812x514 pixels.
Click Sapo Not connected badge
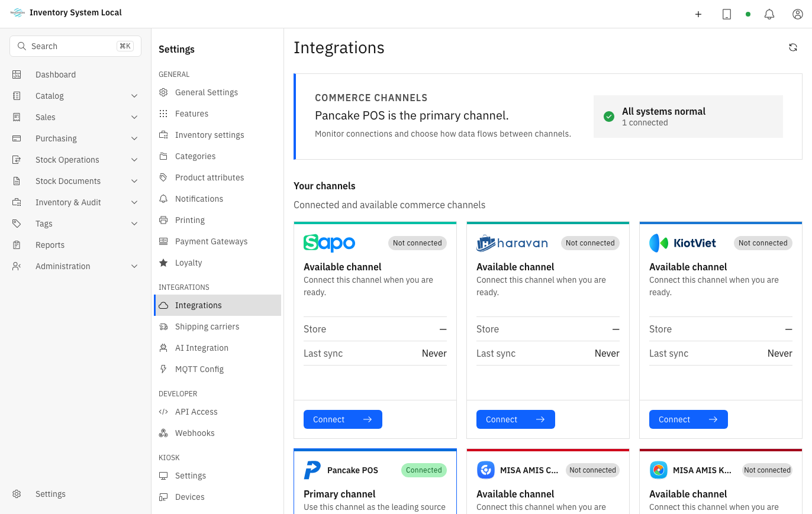tap(417, 243)
